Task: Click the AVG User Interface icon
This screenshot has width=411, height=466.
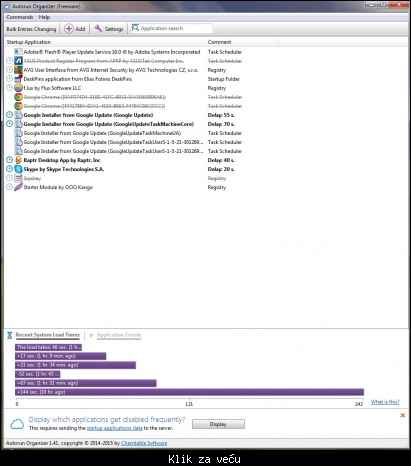Action: click(18, 70)
